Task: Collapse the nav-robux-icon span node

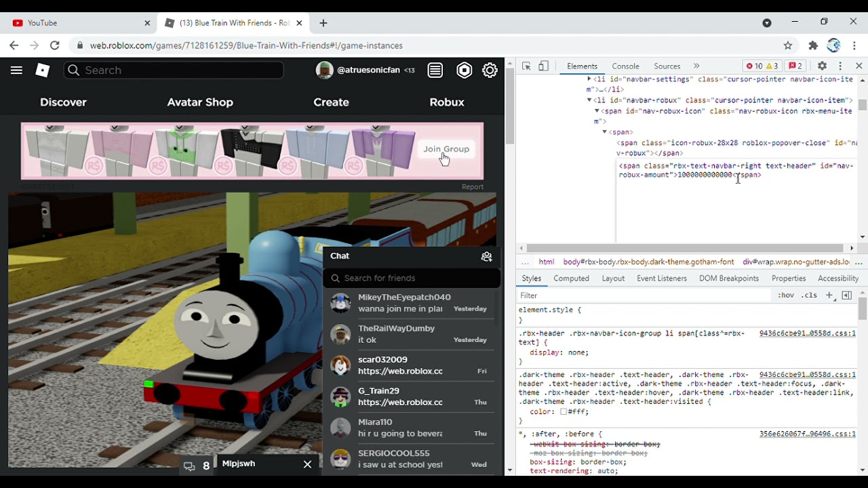Action: point(597,111)
